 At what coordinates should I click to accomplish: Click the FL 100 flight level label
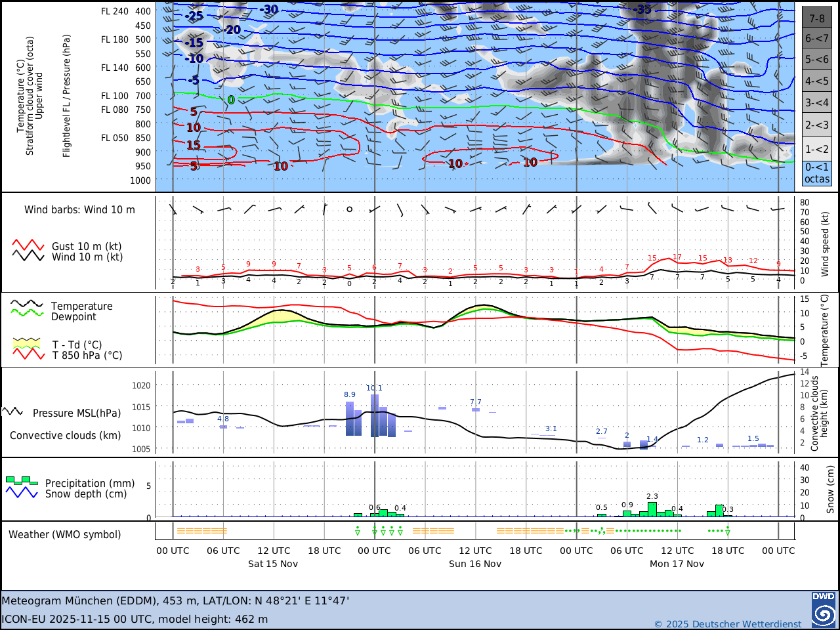tap(115, 96)
